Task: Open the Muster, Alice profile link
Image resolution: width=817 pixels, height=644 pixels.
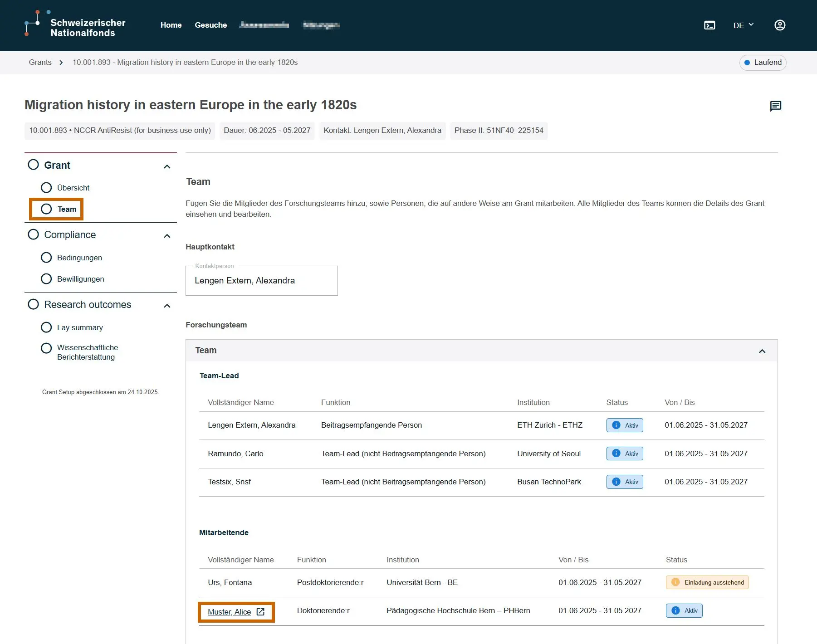Action: coord(230,612)
